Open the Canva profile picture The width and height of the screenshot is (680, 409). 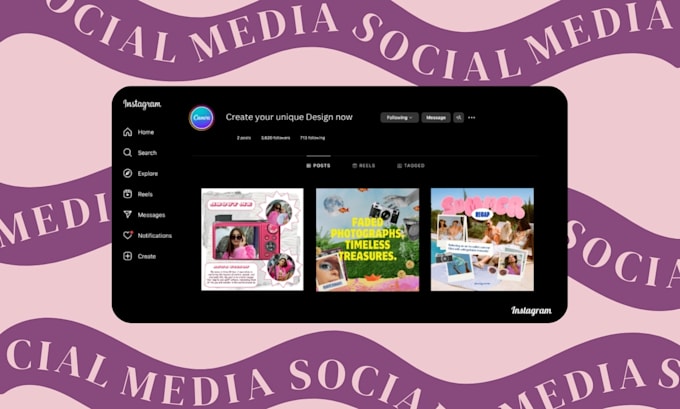tap(202, 118)
